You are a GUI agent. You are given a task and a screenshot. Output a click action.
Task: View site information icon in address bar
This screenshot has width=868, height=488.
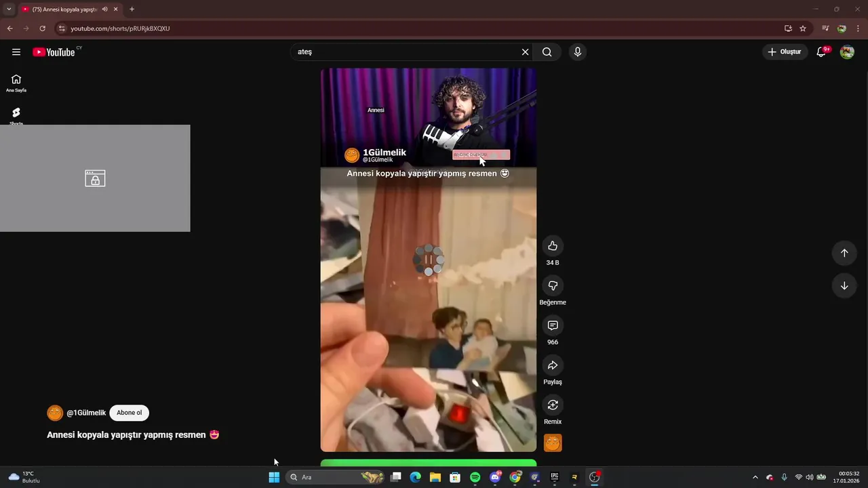(x=62, y=28)
